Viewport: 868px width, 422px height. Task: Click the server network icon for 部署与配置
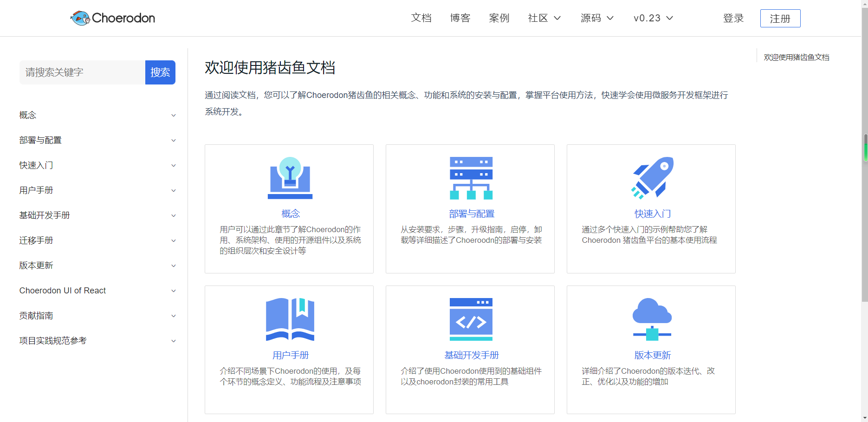[x=471, y=178]
